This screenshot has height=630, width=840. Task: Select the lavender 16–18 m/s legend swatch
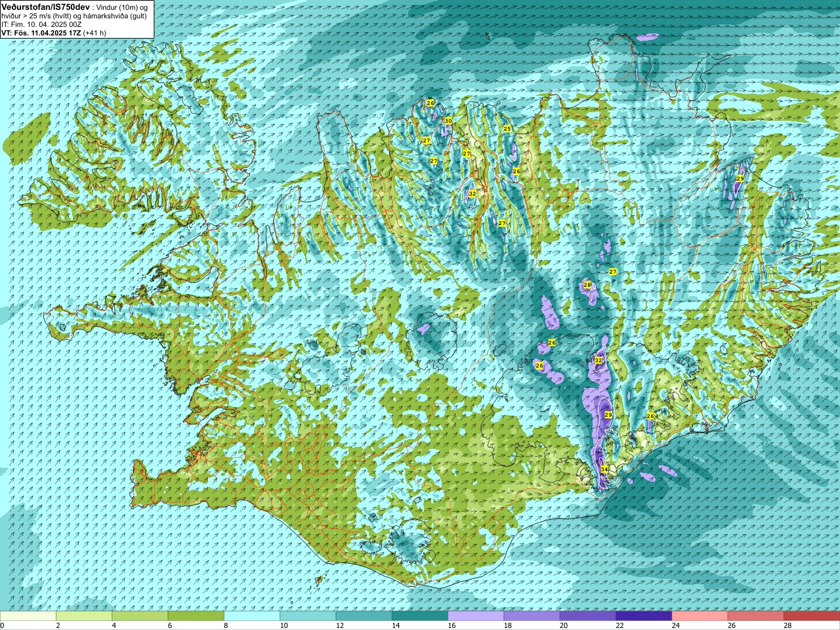[x=476, y=616]
